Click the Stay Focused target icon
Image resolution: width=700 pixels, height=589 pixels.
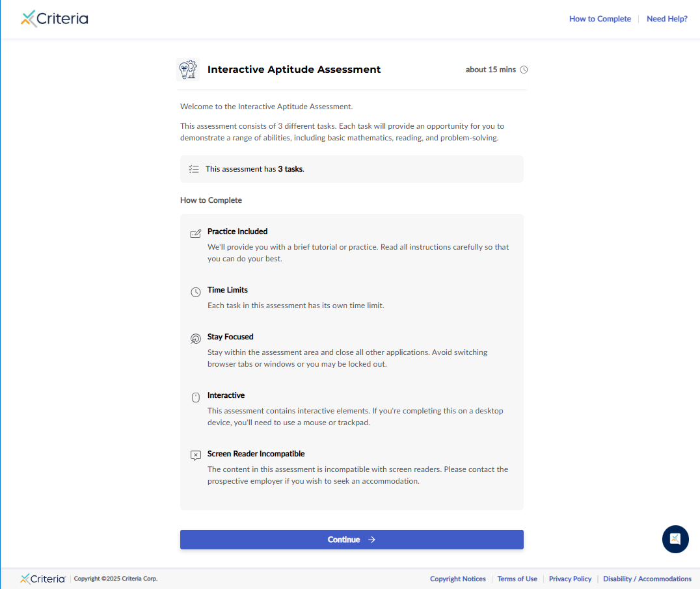195,339
